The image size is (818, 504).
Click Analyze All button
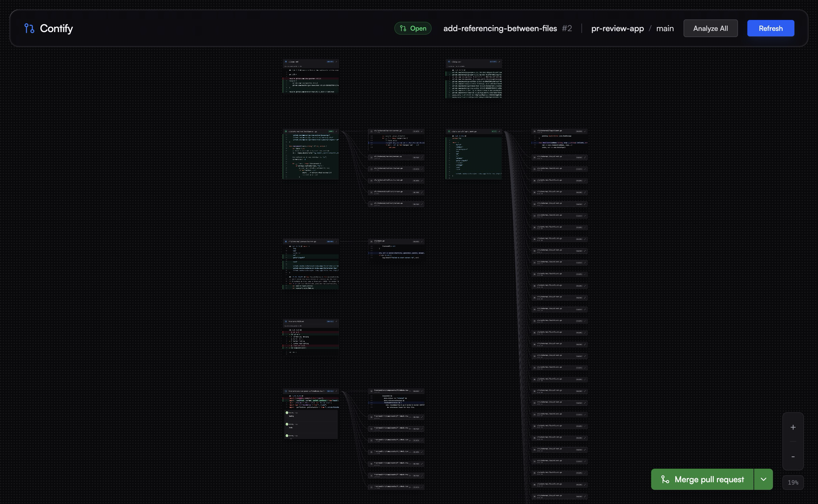(x=710, y=28)
